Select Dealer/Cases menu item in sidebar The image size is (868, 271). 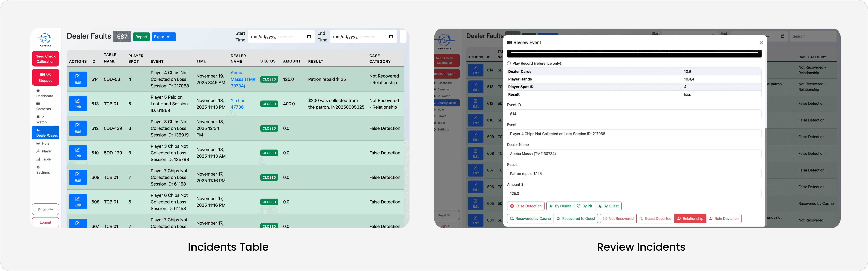(46, 133)
